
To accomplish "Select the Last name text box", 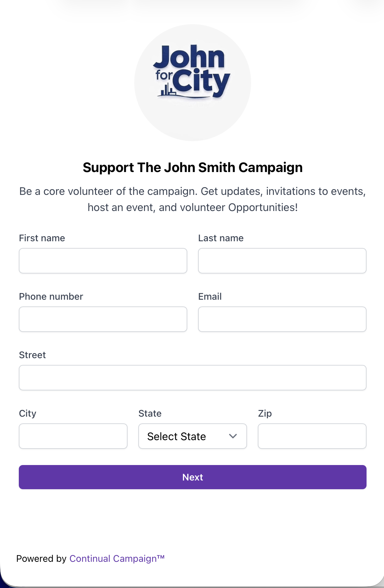I will coord(282,261).
